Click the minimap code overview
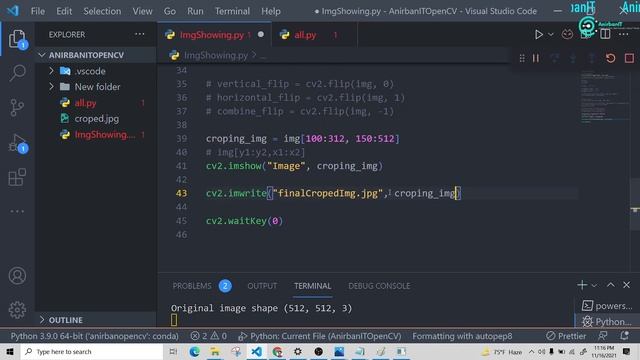Image resolution: width=640 pixels, height=360 pixels. click(603, 98)
